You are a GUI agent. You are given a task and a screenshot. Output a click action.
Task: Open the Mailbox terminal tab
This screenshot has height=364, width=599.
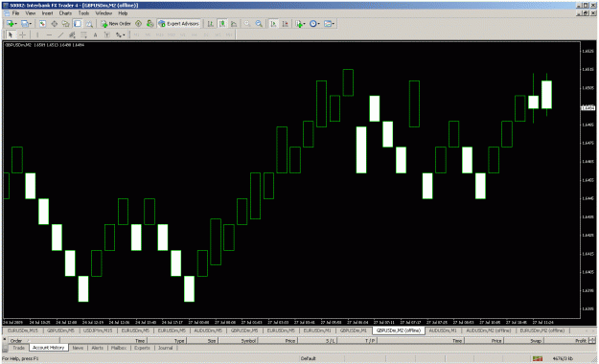point(119,348)
